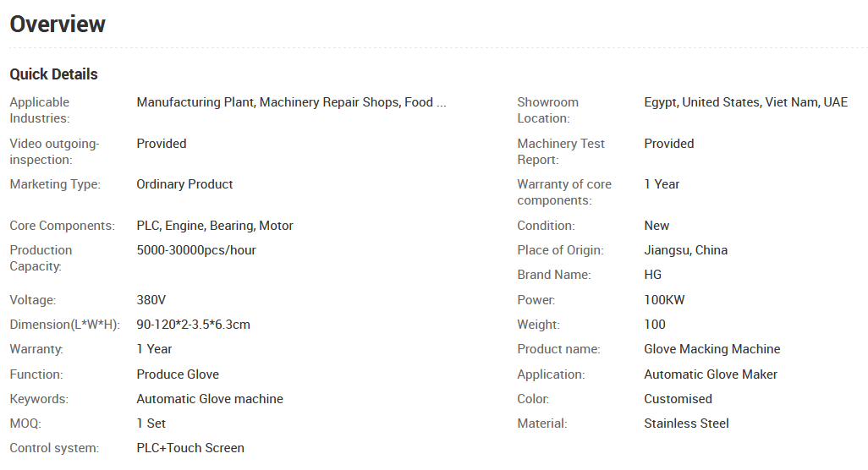Click the Stainless Steel material value
Viewport: 868px width, 470px height.
point(686,424)
